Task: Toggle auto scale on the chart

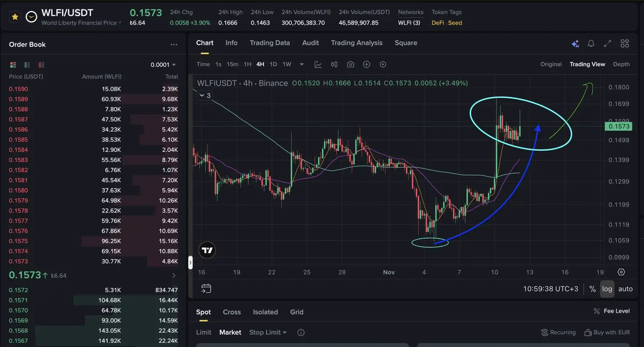Action: pyautogui.click(x=625, y=289)
